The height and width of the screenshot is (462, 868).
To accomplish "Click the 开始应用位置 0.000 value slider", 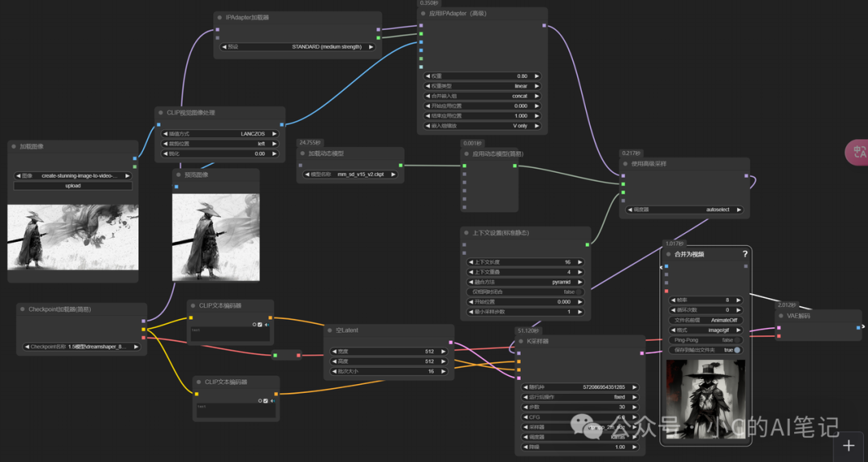I will (x=481, y=106).
